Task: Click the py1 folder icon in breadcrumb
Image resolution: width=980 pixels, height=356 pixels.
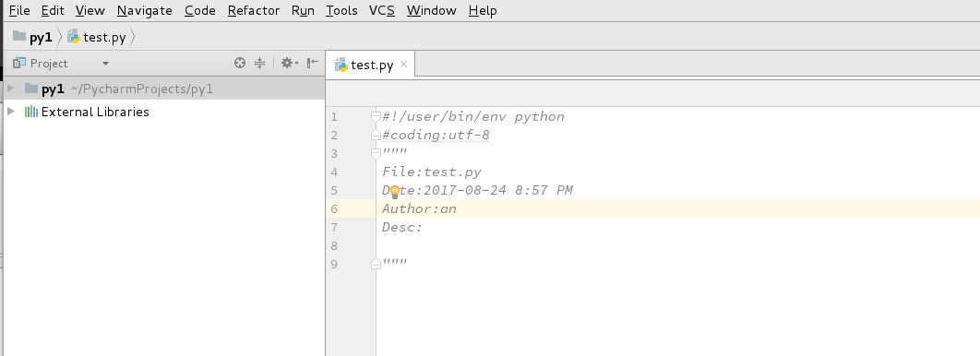Action: pyautogui.click(x=19, y=36)
